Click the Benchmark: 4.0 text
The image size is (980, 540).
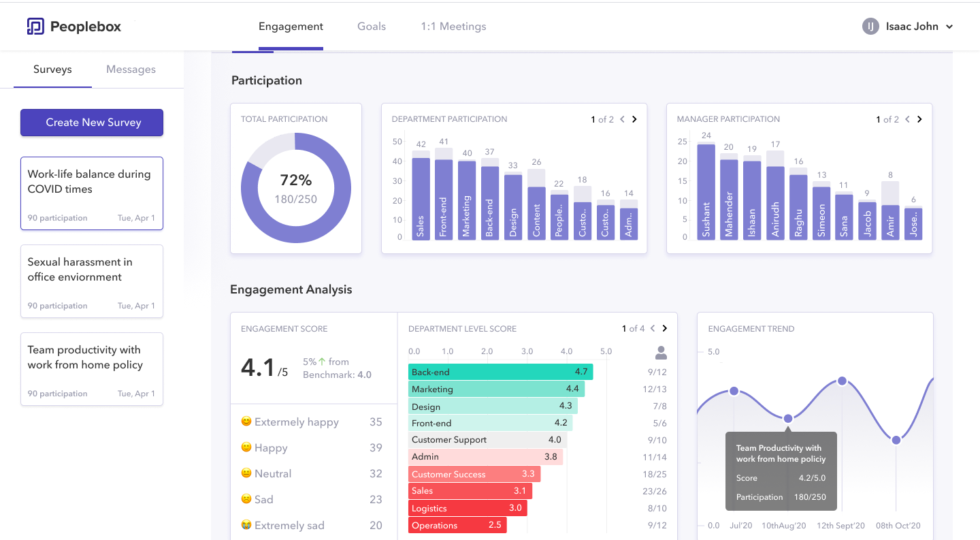pos(337,375)
